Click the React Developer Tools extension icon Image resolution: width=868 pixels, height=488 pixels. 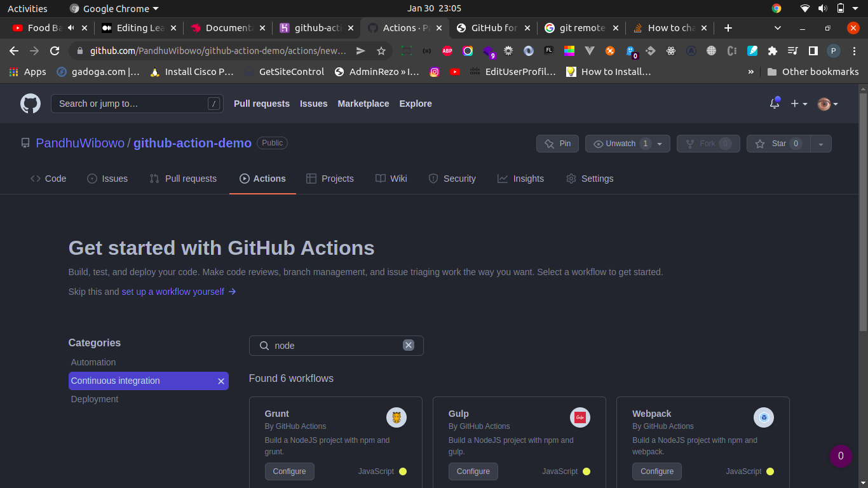670,51
